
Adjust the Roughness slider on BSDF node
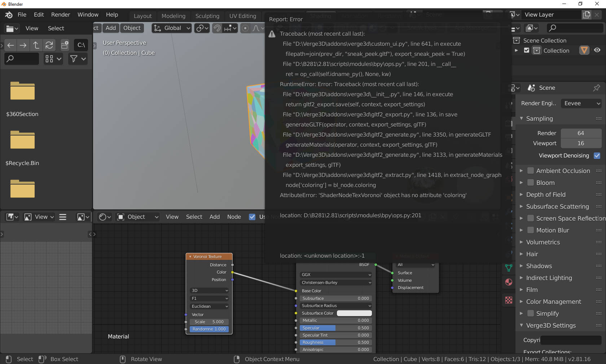335,342
